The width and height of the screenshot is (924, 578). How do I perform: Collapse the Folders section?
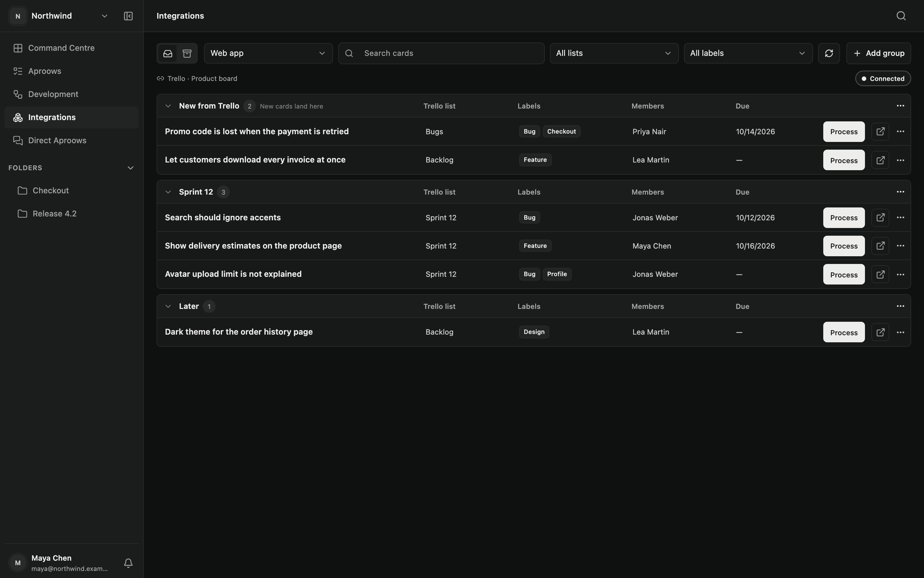coord(131,168)
